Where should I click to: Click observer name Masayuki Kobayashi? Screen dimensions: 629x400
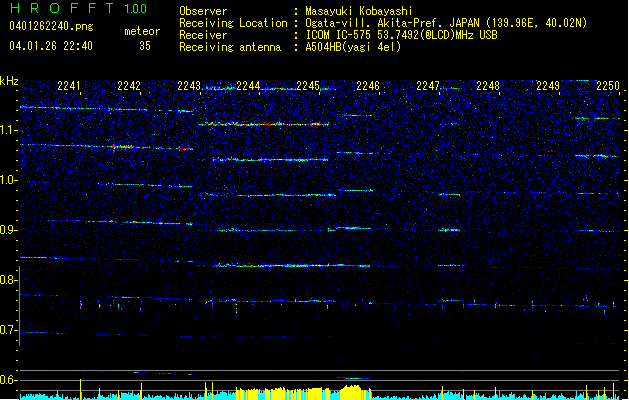(x=359, y=11)
